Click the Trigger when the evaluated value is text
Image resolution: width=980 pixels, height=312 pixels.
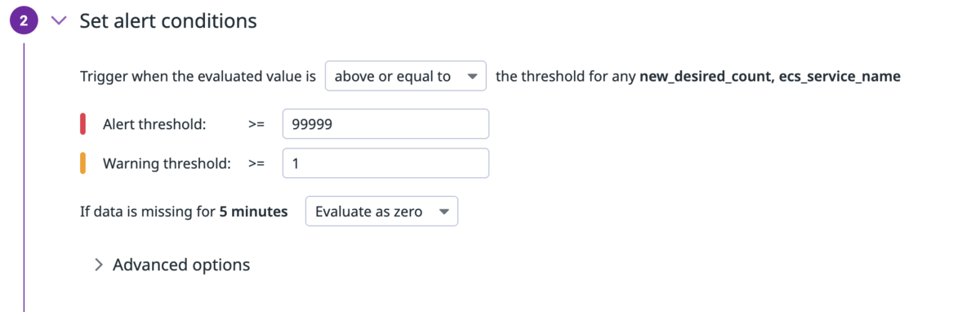[198, 77]
